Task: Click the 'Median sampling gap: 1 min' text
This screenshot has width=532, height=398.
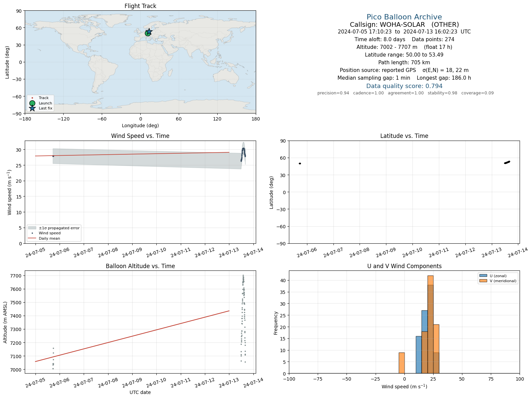Action: pos(374,78)
